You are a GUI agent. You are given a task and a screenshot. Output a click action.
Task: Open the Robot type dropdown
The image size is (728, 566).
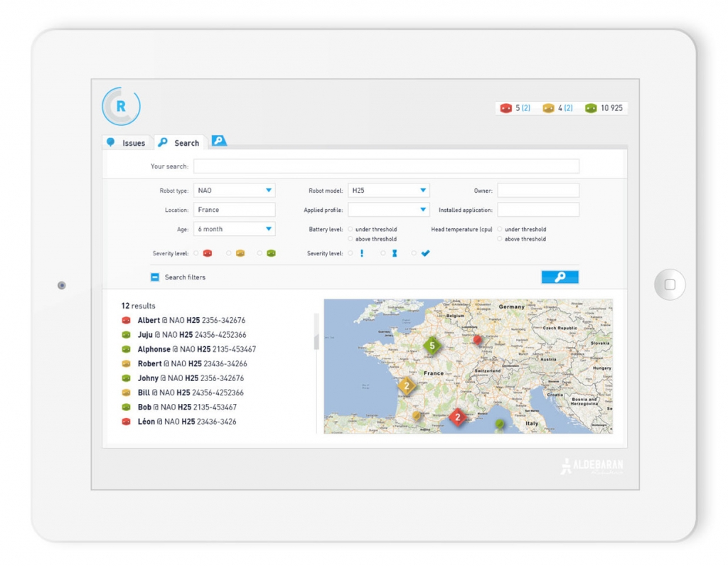pos(234,191)
